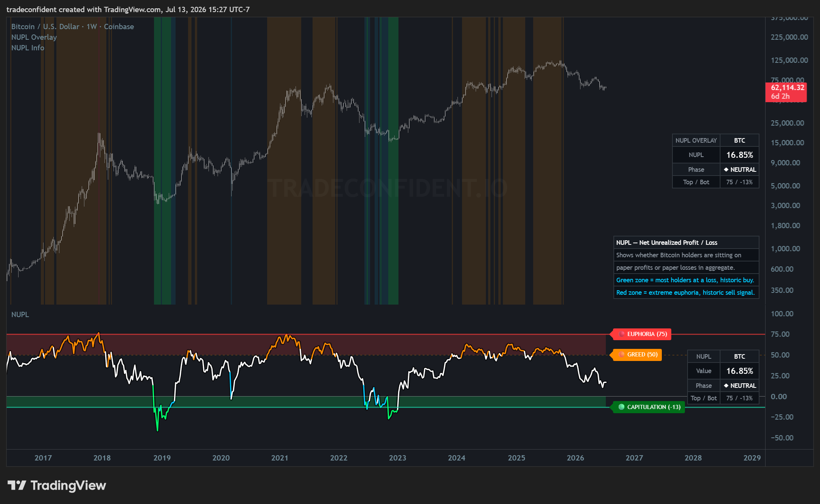Click the −50.00 label on the NUPL scale
Viewport: 820px width, 504px height.
coord(782,438)
